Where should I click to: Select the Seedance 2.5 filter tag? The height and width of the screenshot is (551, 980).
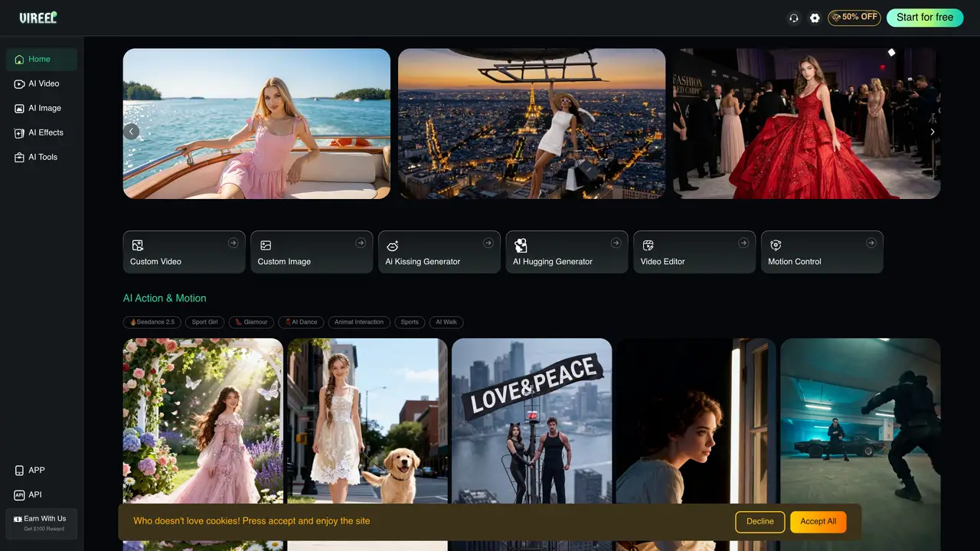[x=152, y=322]
